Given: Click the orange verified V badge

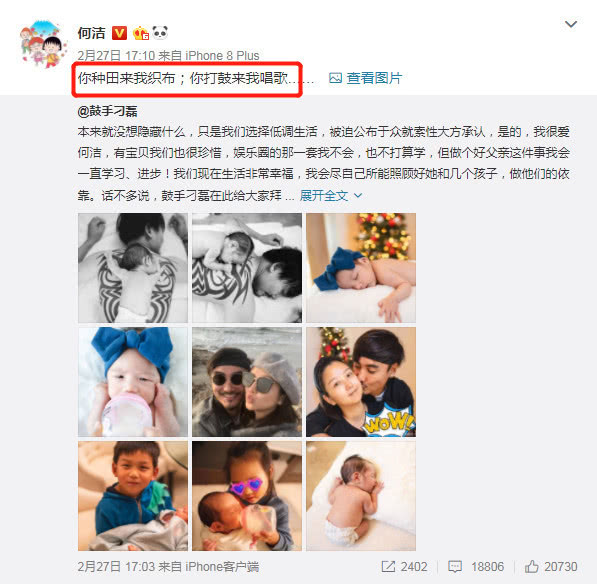Looking at the screenshot, I should 119,33.
